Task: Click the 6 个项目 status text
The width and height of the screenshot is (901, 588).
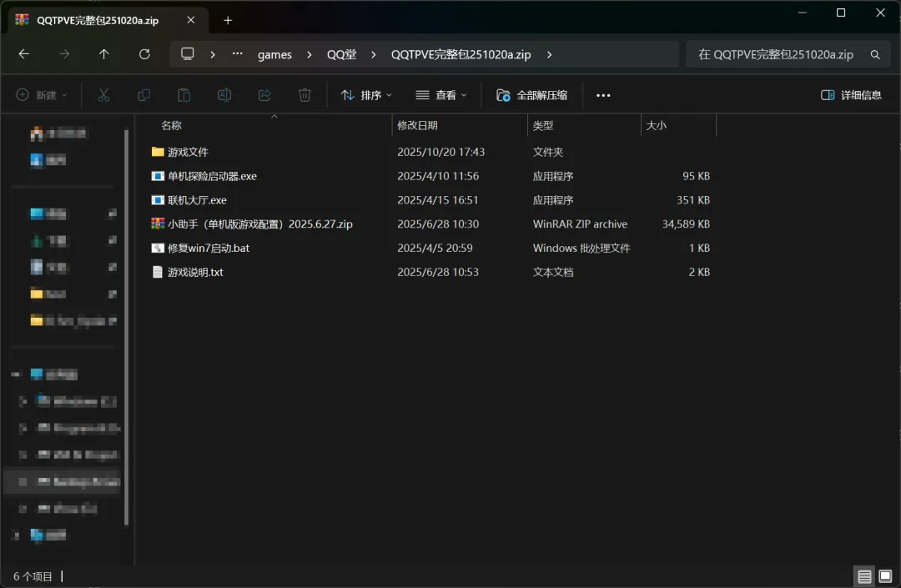Action: 33,576
